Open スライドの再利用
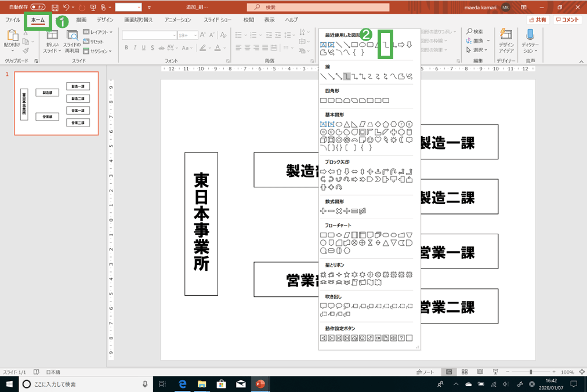587x392 pixels. coord(71,42)
